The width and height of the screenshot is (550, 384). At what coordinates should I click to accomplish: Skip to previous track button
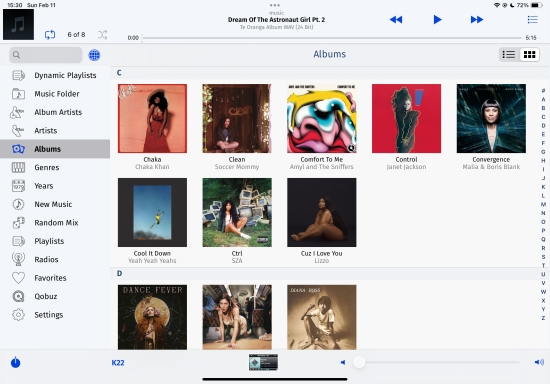396,20
